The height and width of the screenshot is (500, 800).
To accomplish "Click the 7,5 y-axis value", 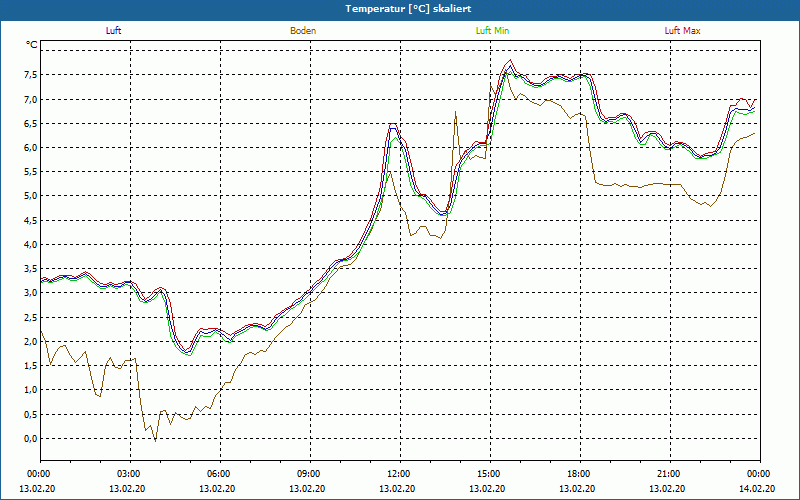I will [x=31, y=75].
